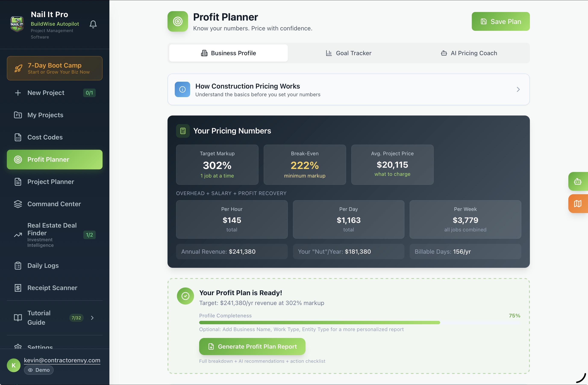Click the Receipt Scanner sidebar icon
Image resolution: width=588 pixels, height=385 pixels.
(x=18, y=288)
